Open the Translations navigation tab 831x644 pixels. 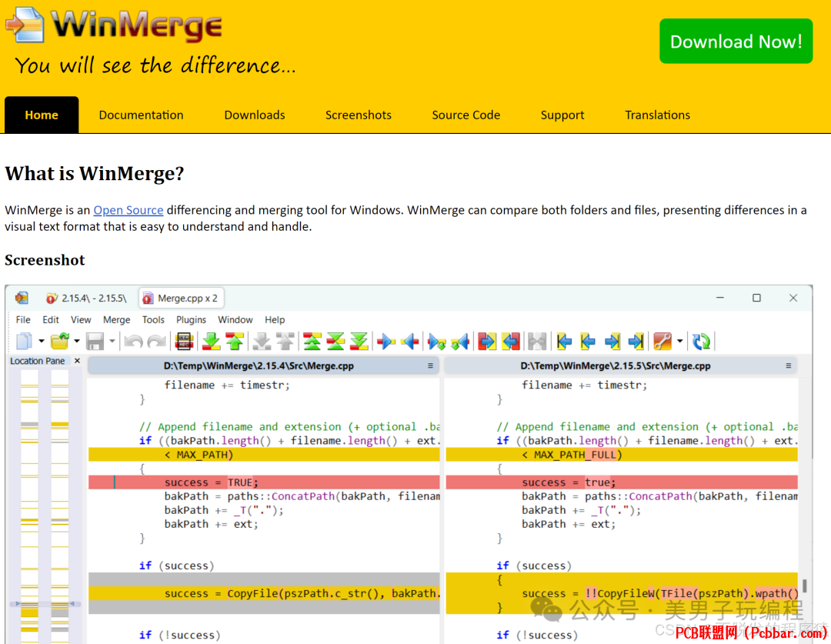point(657,115)
